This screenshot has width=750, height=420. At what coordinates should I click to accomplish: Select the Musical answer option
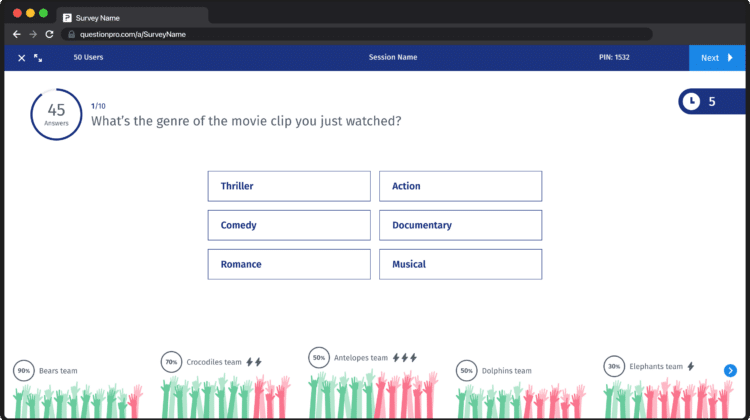[x=460, y=264]
